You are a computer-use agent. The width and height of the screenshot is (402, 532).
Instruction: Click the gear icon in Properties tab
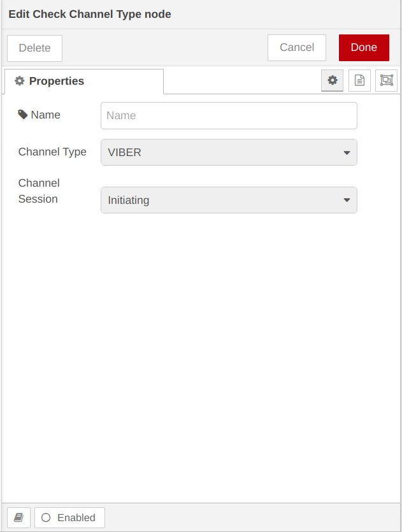pyautogui.click(x=20, y=81)
